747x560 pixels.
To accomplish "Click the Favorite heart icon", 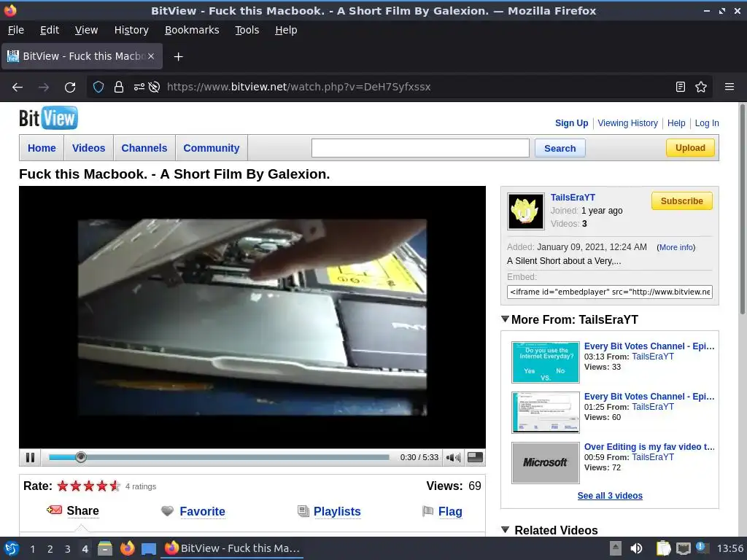I will [167, 511].
